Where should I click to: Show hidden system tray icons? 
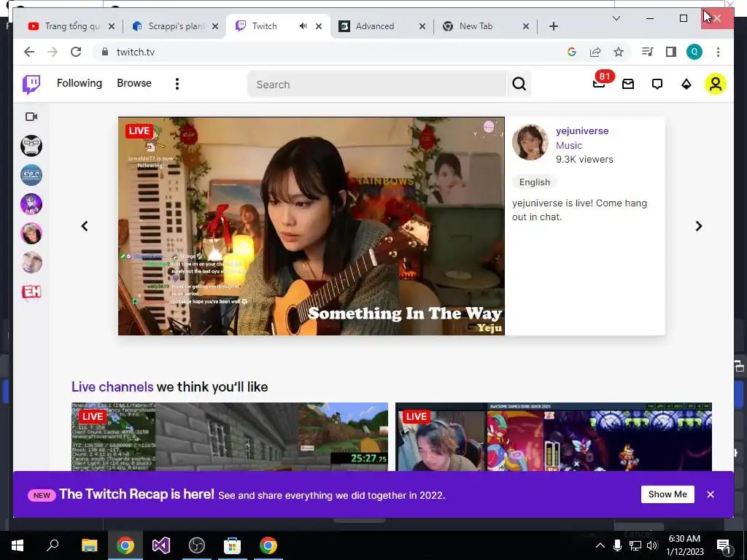point(600,545)
